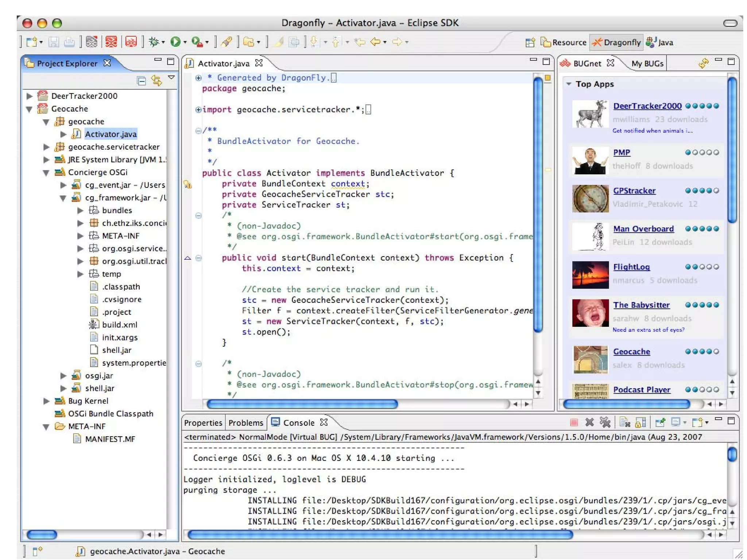Screen dimensions: 747x560
Task: Click Previous Annotation up-arrow icon
Action: (336, 42)
